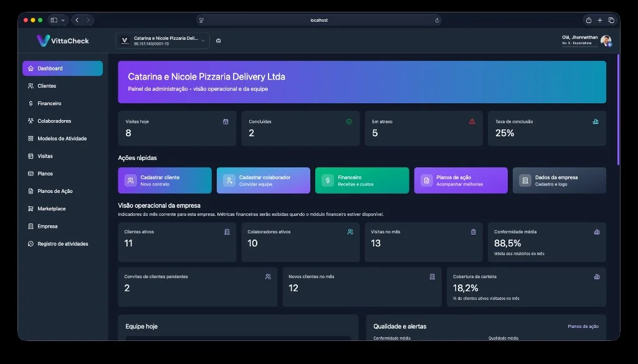Viewport: 638px width, 364px height.
Task: Expand the company selector dropdown
Action: [163, 40]
